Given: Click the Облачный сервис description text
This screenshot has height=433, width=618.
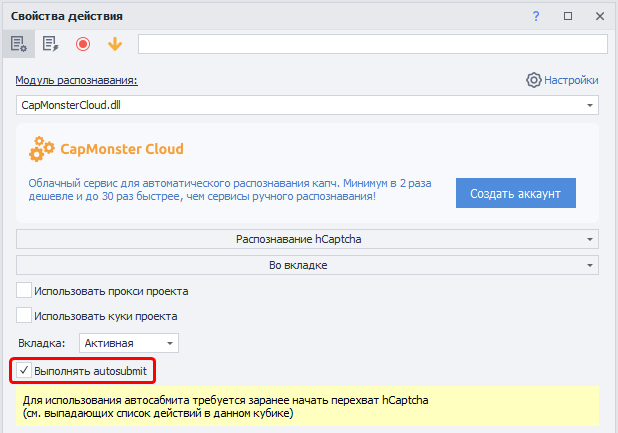Looking at the screenshot, I should click(x=230, y=190).
